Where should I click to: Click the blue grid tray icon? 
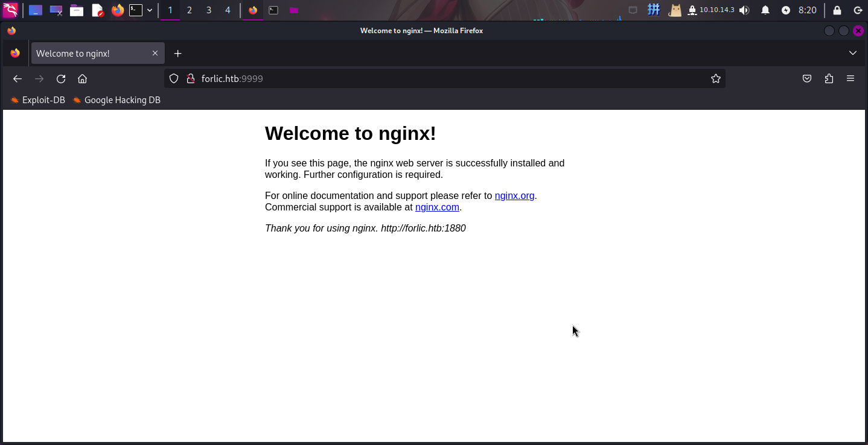point(654,10)
